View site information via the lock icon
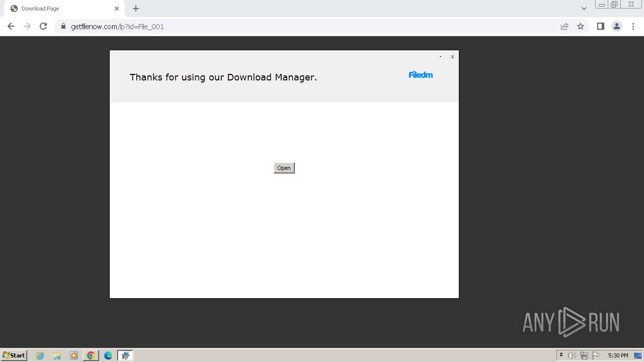Image resolution: width=644 pixels, height=362 pixels. click(x=63, y=26)
